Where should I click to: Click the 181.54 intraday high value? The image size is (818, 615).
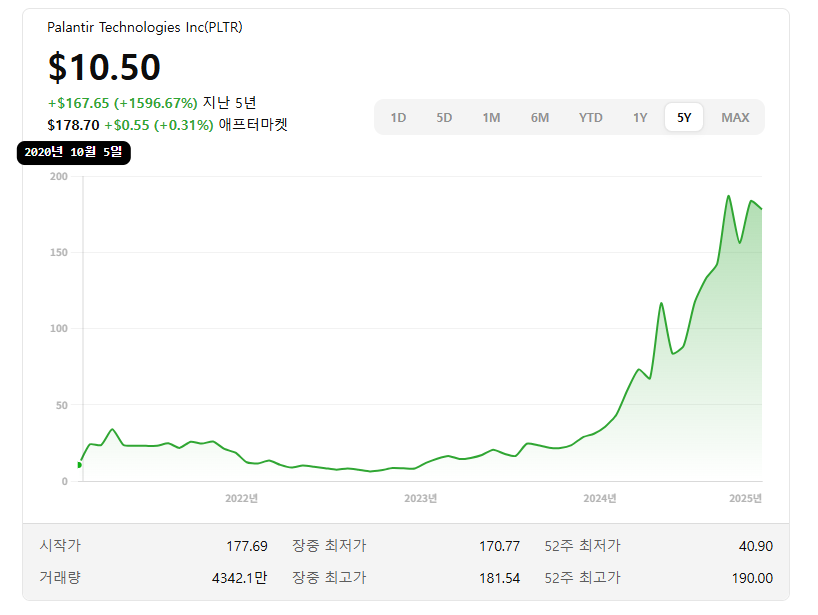pos(500,578)
